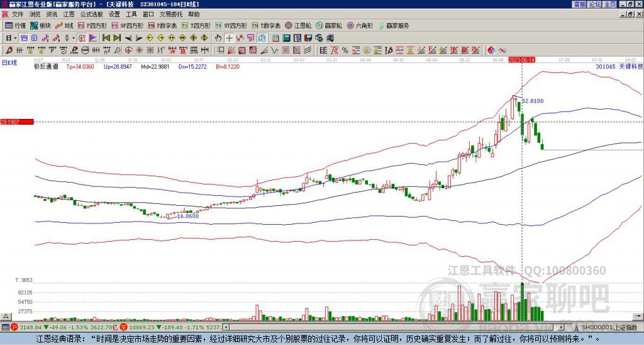Open the 9P四方形 tool
Viewport: 644px width, 345px height.
[127, 25]
